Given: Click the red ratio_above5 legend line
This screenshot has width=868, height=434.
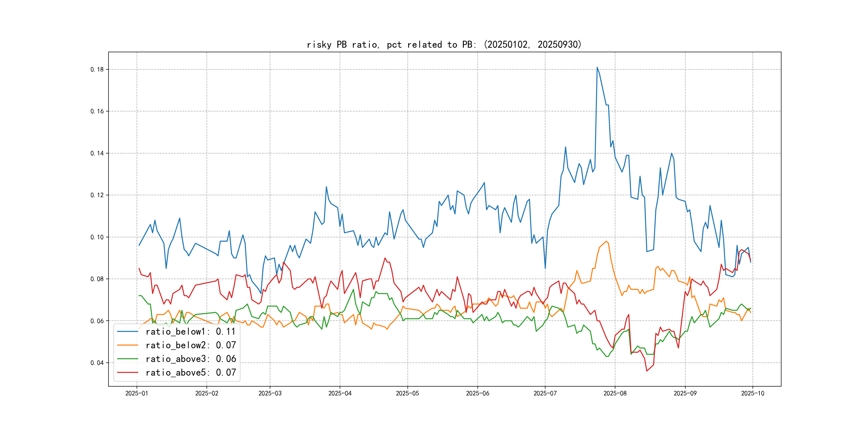Looking at the screenshot, I should (127, 372).
